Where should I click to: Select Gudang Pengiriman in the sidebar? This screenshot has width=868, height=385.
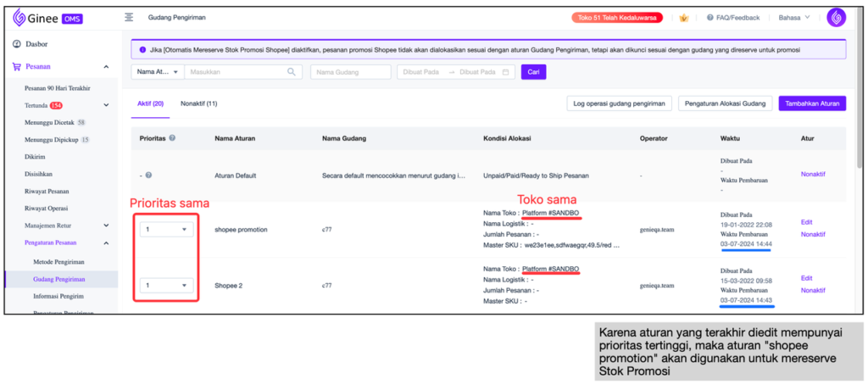coord(59,279)
